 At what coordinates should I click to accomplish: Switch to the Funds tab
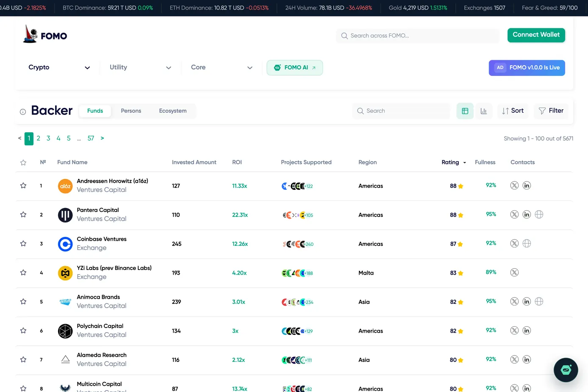point(95,111)
